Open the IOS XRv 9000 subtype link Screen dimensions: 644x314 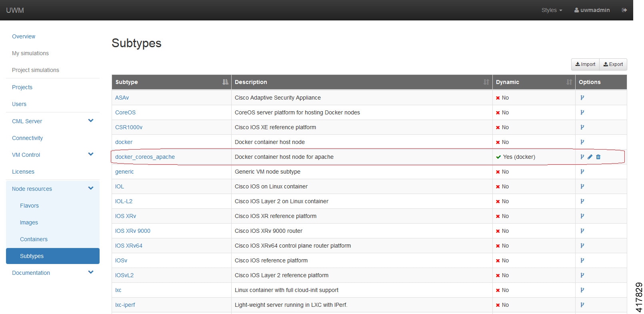[x=133, y=231]
